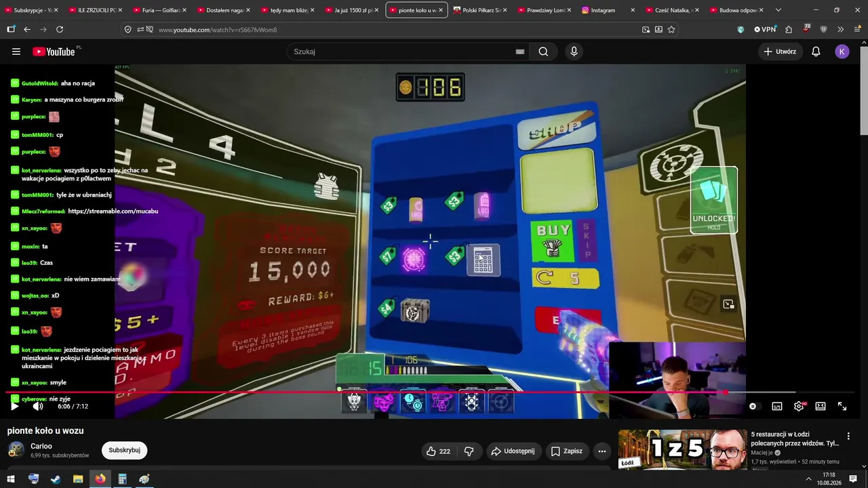Toggle subtitles on the video
The height and width of the screenshot is (488, 868).
(777, 406)
